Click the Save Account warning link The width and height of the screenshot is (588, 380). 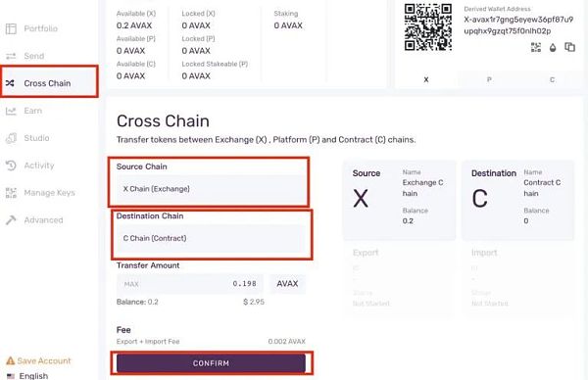38,360
